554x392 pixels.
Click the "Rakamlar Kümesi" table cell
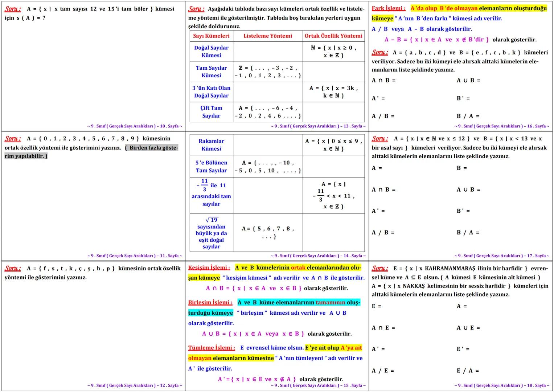coord(212,145)
